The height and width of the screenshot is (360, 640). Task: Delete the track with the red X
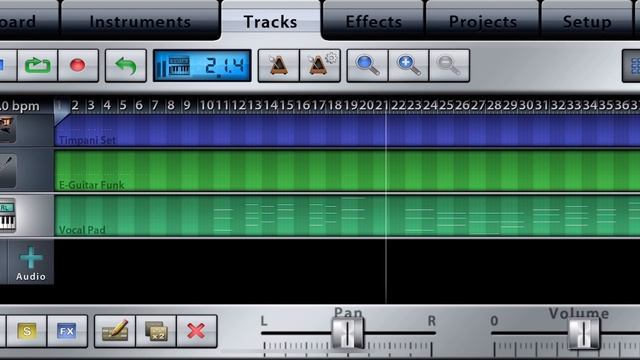pyautogui.click(x=196, y=331)
